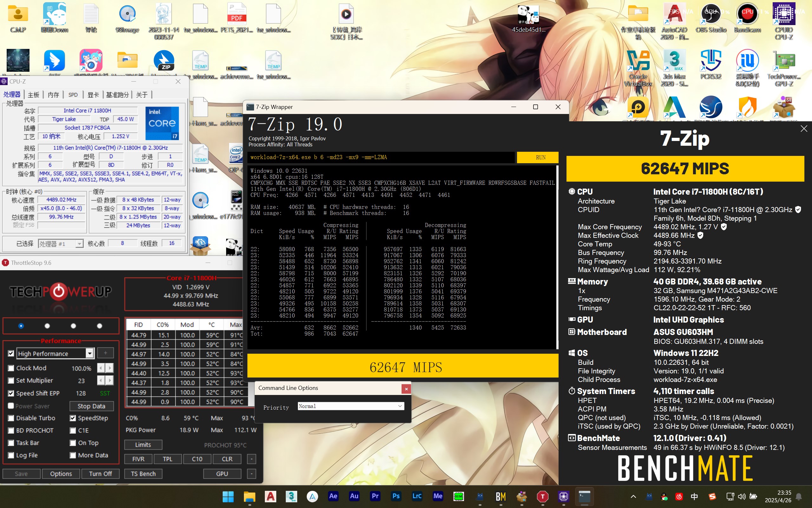The image size is (812, 508).
Task: Enable the Disable Turbo checkbox
Action: [11, 418]
